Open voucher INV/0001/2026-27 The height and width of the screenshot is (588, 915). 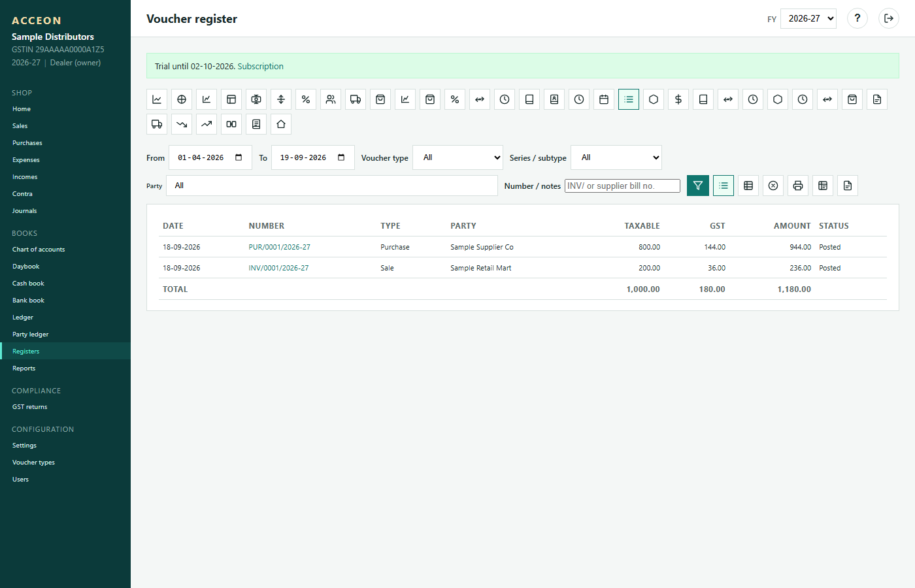pos(278,268)
